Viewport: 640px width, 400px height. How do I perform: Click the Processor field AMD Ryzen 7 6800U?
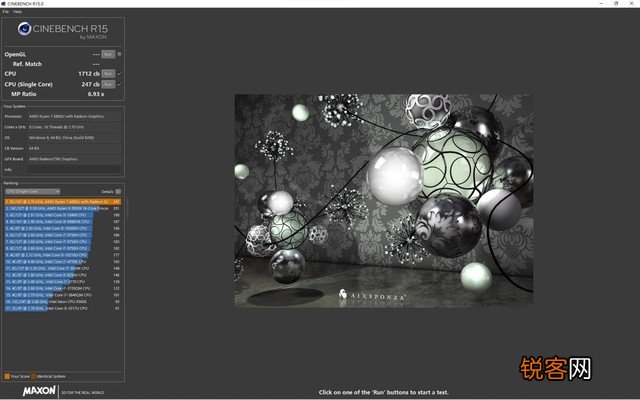(74, 116)
